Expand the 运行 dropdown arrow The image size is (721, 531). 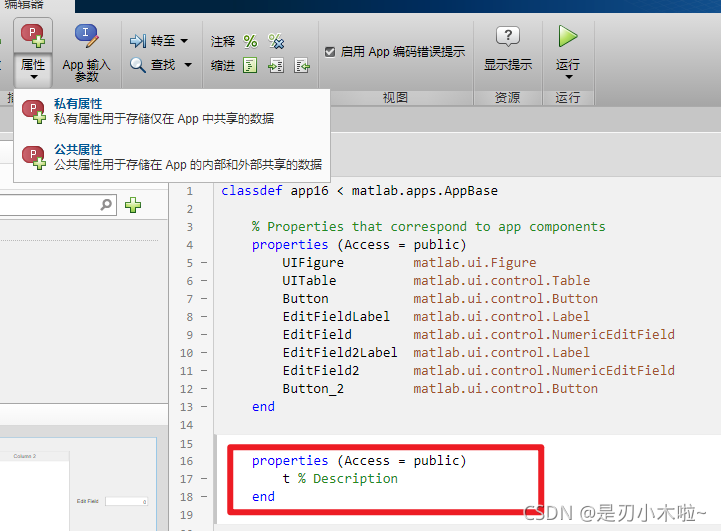(x=569, y=77)
